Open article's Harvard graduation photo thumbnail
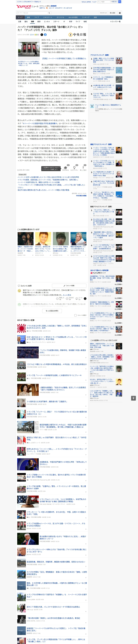The height and width of the screenshot is (644, 138). [x=29, y=49]
